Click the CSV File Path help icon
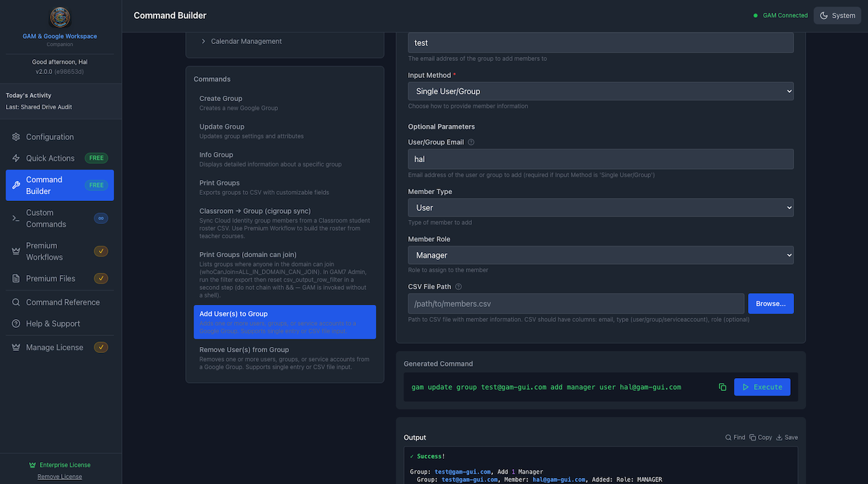The height and width of the screenshot is (484, 868). pyautogui.click(x=458, y=287)
